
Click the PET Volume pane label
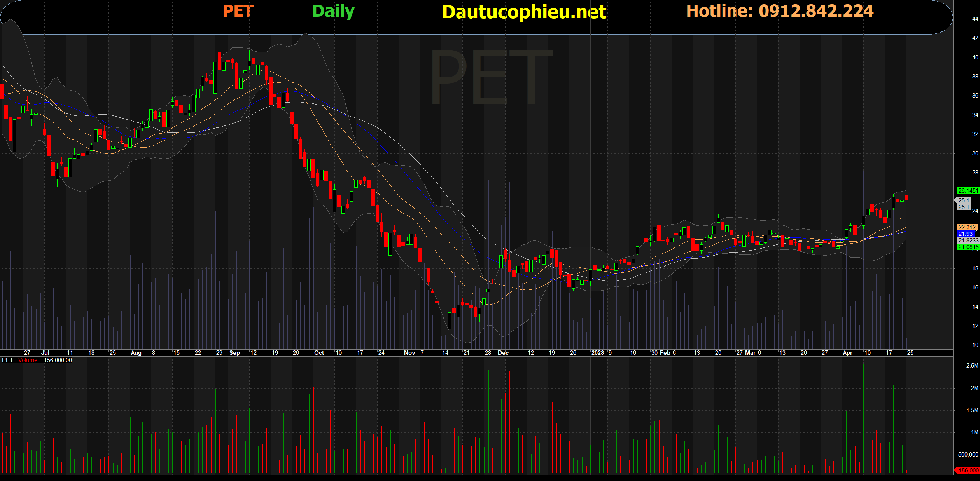tap(37, 360)
